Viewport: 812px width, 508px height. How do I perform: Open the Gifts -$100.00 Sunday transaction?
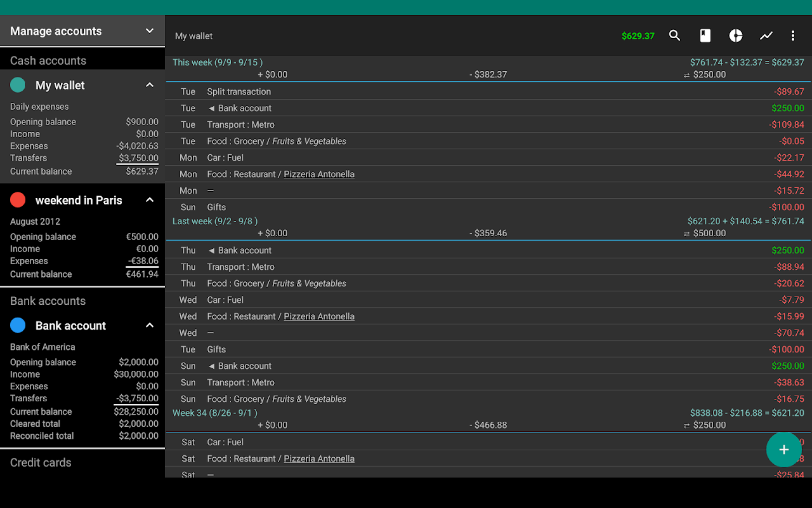click(488, 207)
